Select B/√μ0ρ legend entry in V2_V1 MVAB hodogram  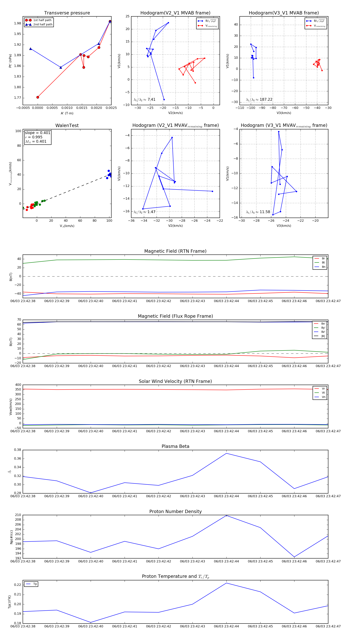207,21
